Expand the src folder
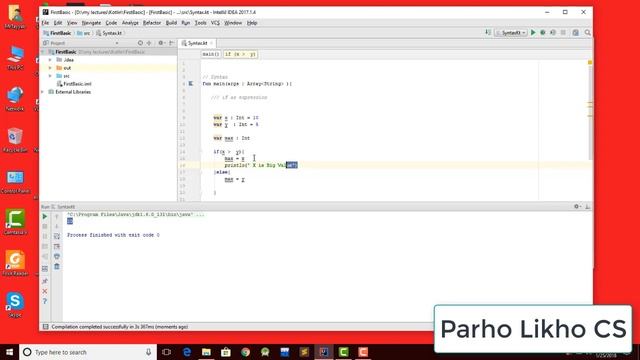Screen dimensions: 640x360 pos(50,76)
